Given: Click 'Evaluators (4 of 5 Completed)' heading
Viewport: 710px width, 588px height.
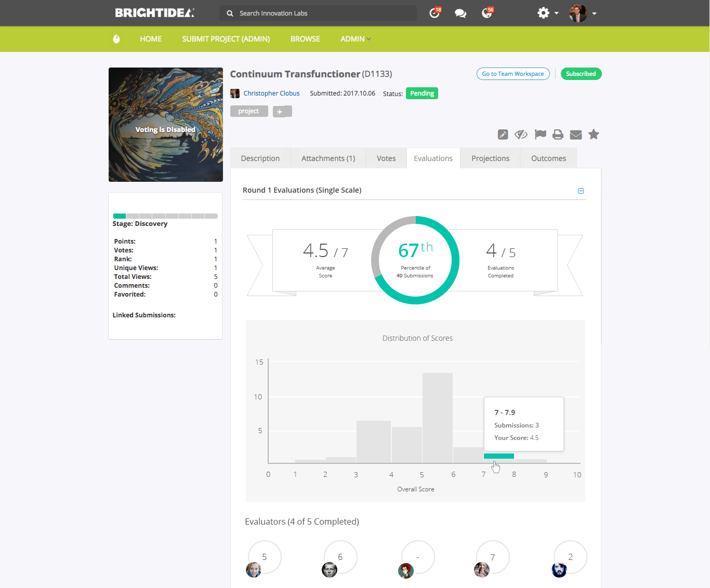Looking at the screenshot, I should (x=302, y=522).
